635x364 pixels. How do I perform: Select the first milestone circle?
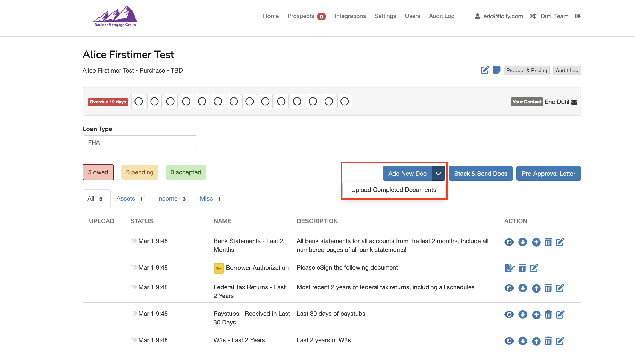click(x=139, y=101)
